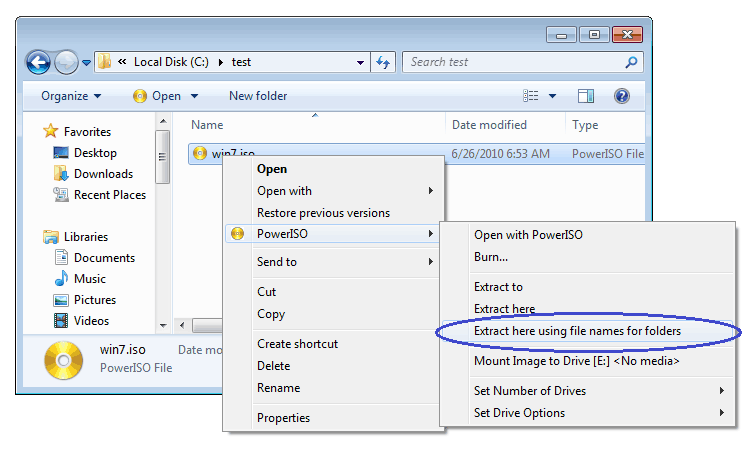Screen dimensions: 750x450
Task: Click the win7.iso file disc icon
Action: pyautogui.click(x=200, y=154)
